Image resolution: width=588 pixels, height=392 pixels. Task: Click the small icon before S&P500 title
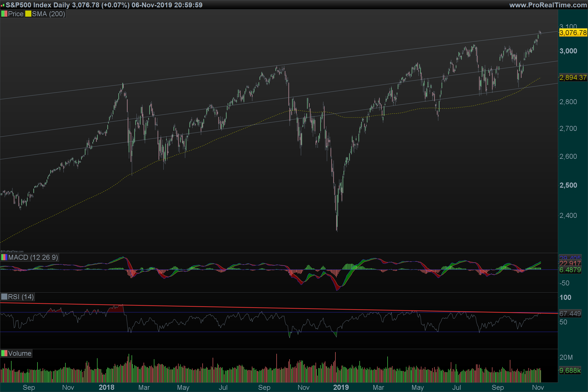pyautogui.click(x=3, y=5)
